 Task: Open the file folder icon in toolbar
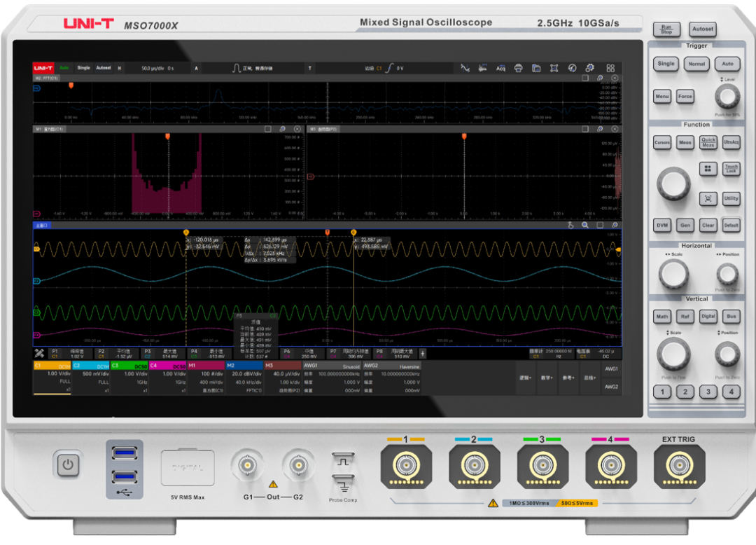coord(536,68)
